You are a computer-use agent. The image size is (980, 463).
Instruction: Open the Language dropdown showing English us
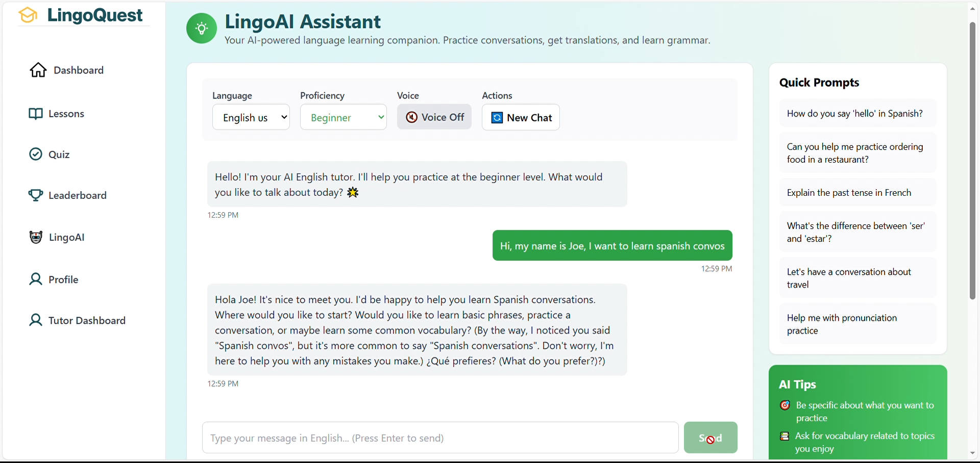[x=251, y=117]
